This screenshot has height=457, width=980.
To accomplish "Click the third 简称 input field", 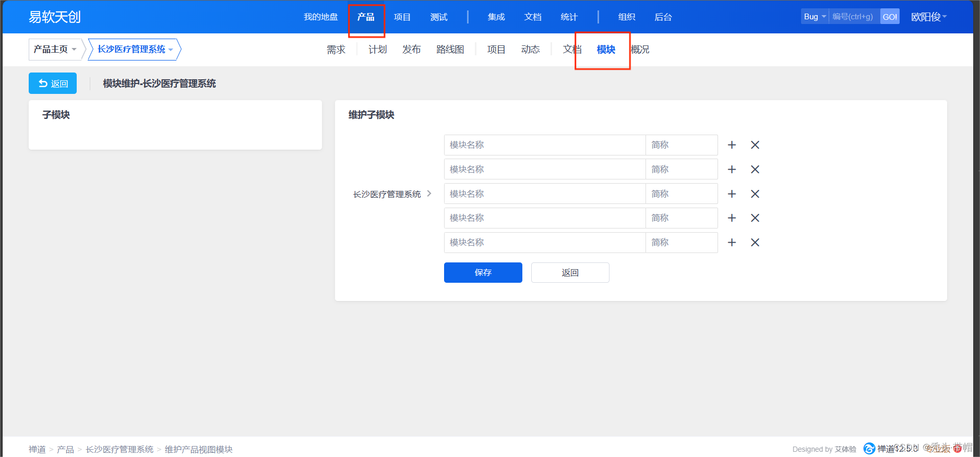I will pyautogui.click(x=682, y=194).
